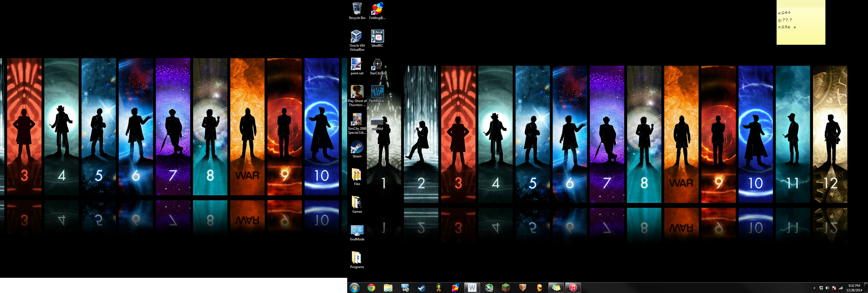868x293 pixels.
Task: Open the Action Center flag tray icon
Action: [834, 288]
